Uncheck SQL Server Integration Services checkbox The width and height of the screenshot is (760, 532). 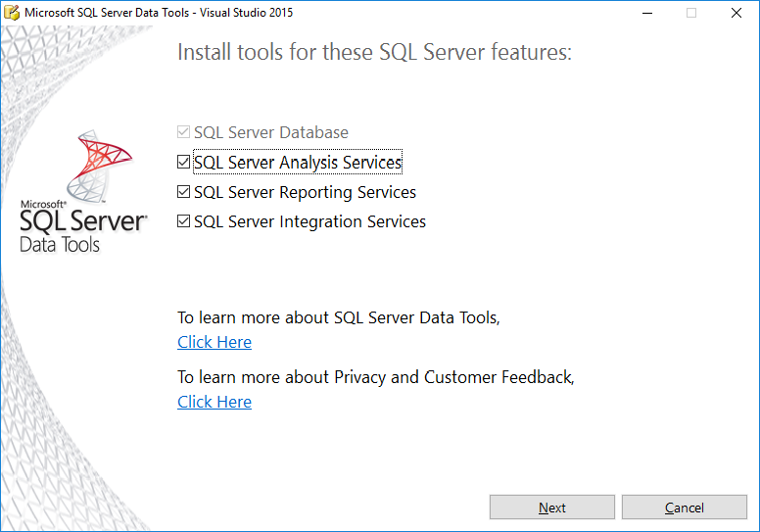click(x=183, y=221)
